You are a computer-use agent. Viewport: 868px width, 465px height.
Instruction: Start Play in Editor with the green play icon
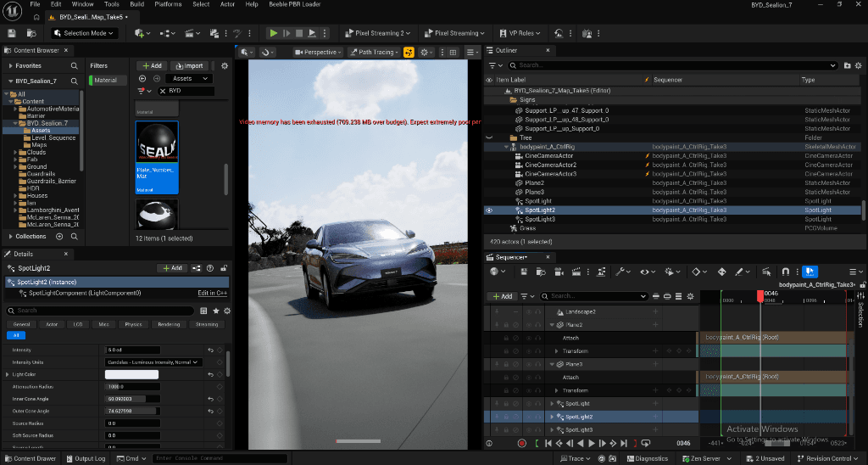pyautogui.click(x=274, y=33)
